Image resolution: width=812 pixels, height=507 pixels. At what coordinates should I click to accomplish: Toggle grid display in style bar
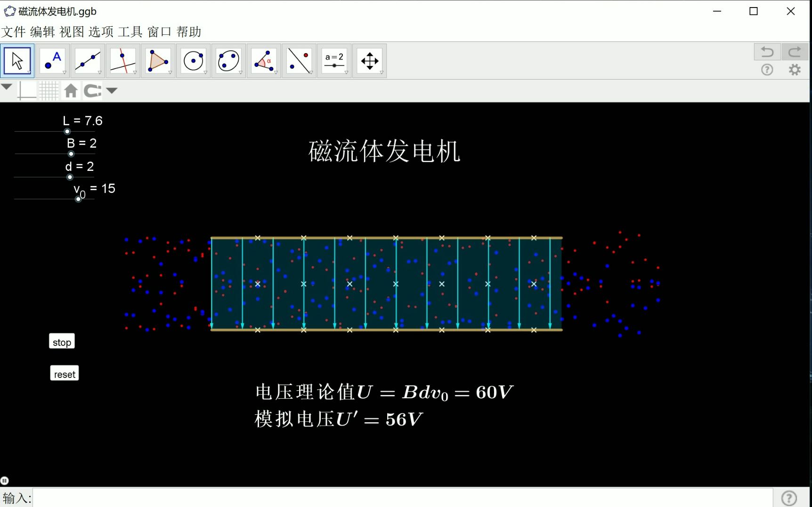pyautogui.click(x=49, y=90)
